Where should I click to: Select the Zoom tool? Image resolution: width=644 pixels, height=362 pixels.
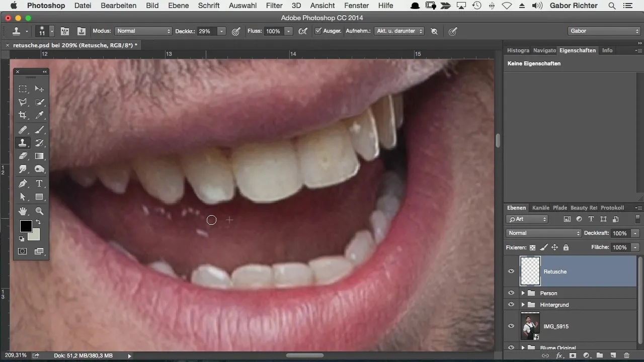tap(39, 211)
